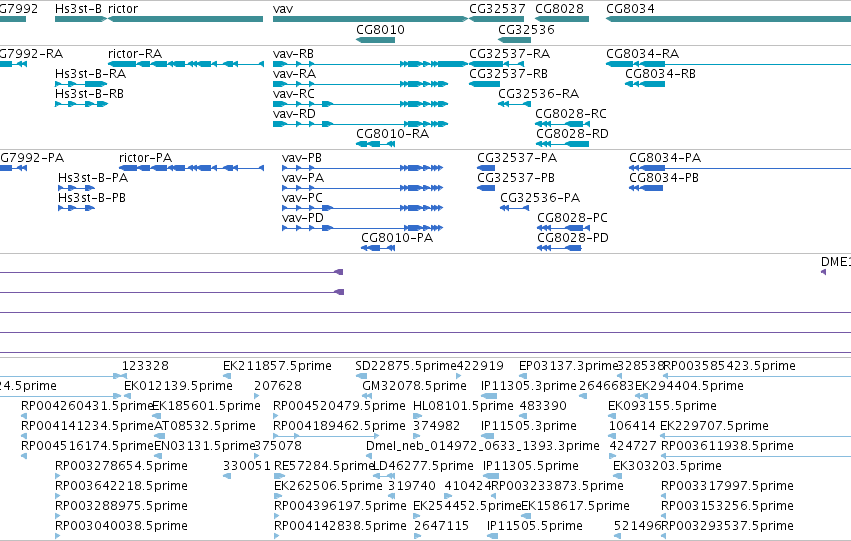Select the EK185601.5prime EST label

[x=206, y=406]
